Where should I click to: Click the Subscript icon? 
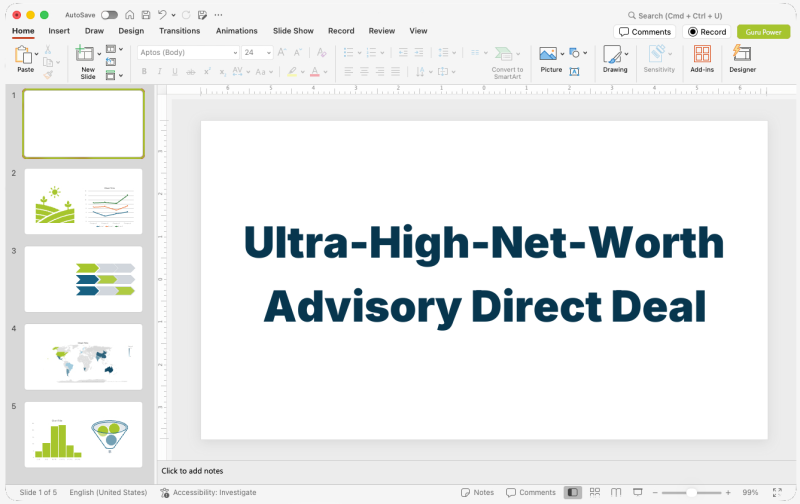pos(222,72)
